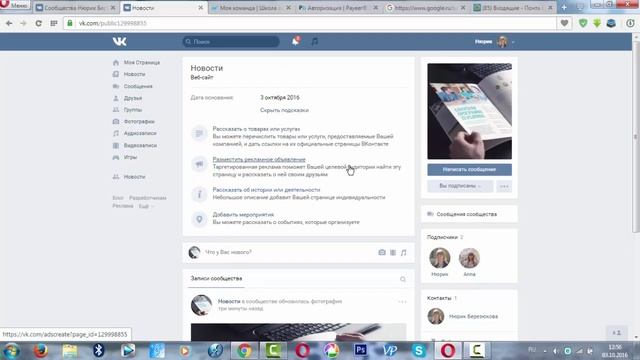
Task: Switch to the 'Моя команда' browser tab
Action: [x=251, y=8]
